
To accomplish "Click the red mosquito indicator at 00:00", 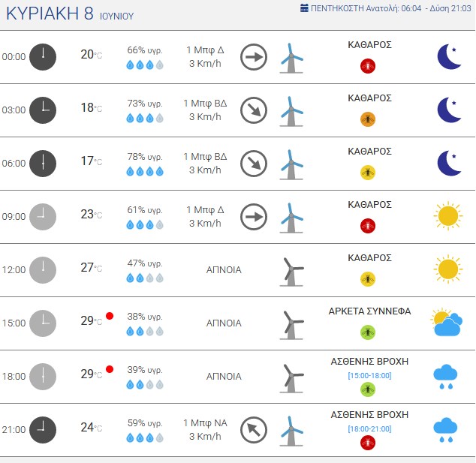I will 368,66.
